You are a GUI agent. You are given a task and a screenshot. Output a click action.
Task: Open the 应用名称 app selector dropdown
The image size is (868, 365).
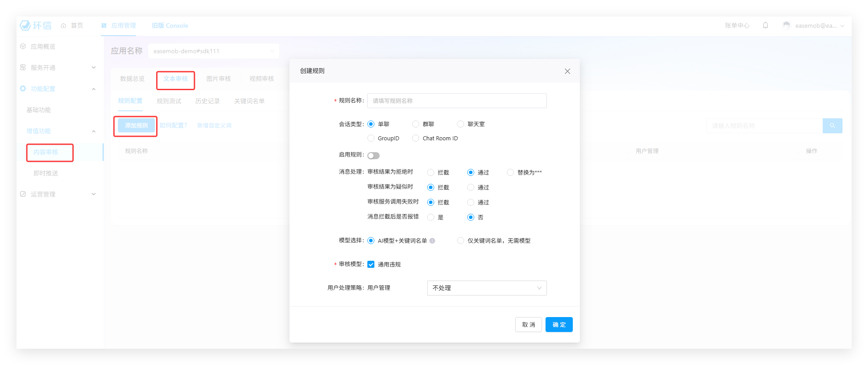pos(213,51)
